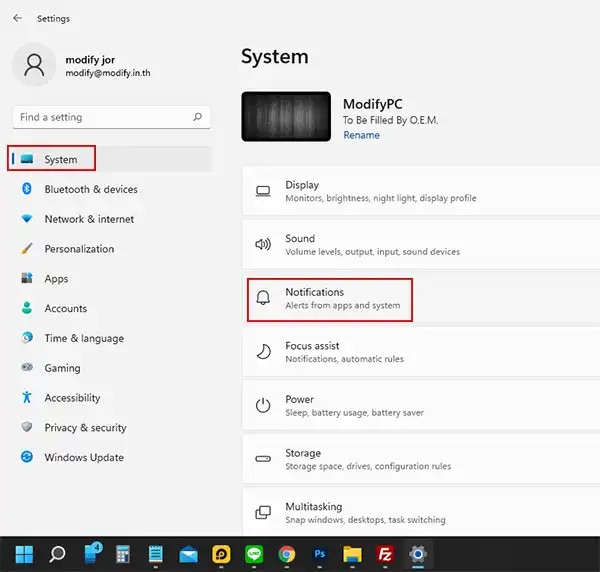Click the Find a setting search box
This screenshot has width=600, height=572.
click(100, 117)
